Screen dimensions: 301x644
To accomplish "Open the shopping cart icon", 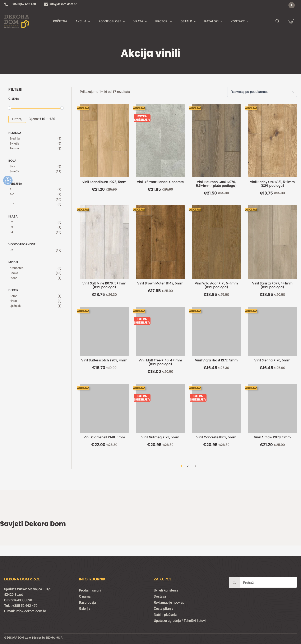I will [291, 21].
